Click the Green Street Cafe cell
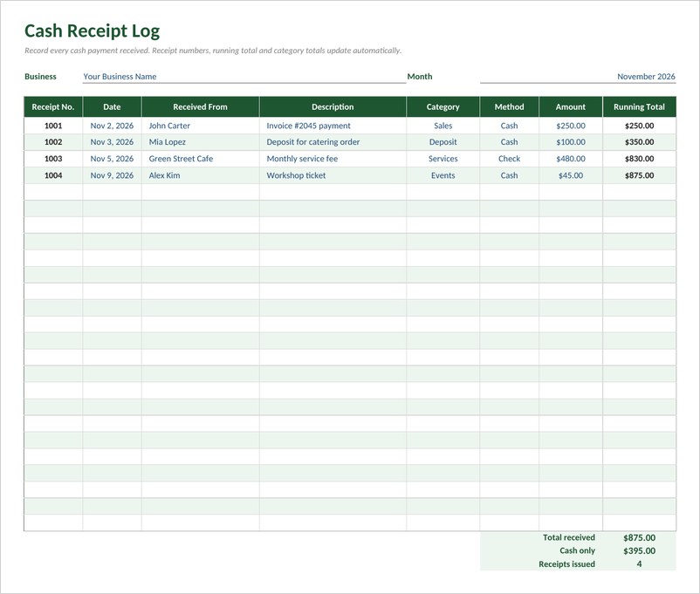700x594 pixels. tap(201, 159)
